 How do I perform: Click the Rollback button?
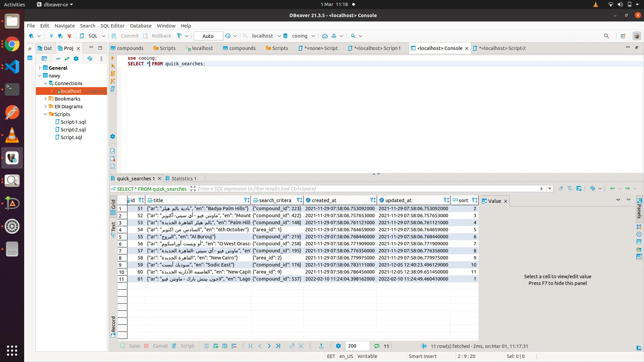(157, 36)
